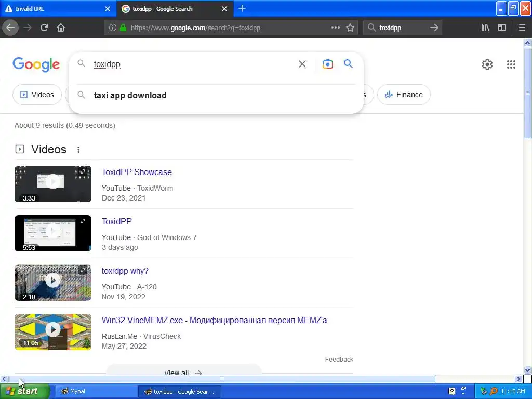
Task: Toggle the sidebar view icon
Action: (x=502, y=28)
